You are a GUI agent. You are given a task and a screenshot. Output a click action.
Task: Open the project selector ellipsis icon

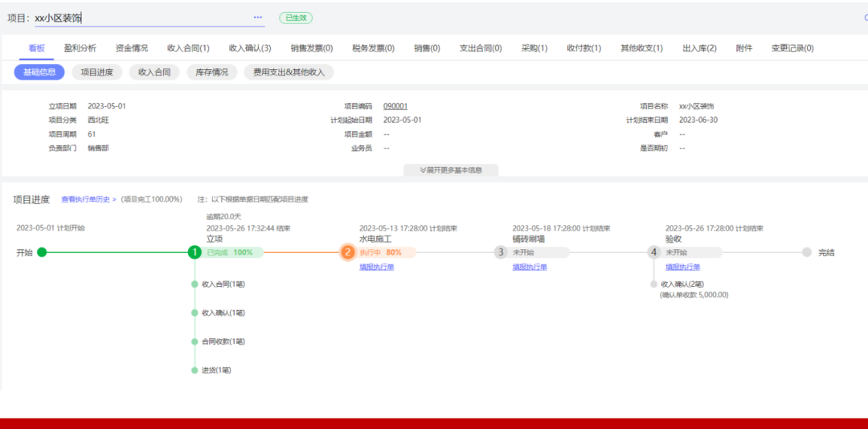(257, 17)
